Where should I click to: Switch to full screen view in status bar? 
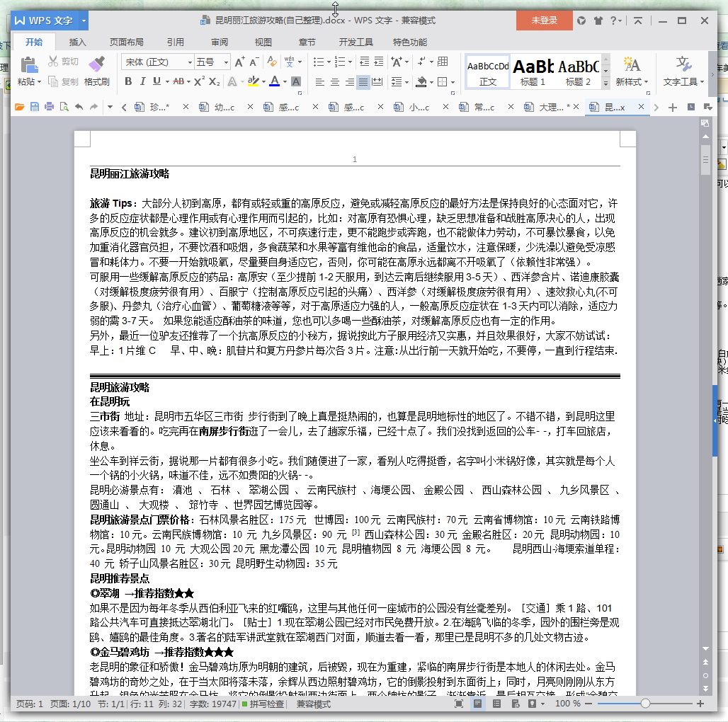459,704
